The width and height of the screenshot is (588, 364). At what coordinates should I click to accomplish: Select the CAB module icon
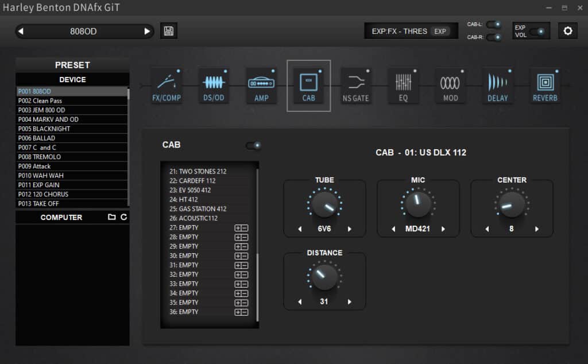(x=308, y=86)
